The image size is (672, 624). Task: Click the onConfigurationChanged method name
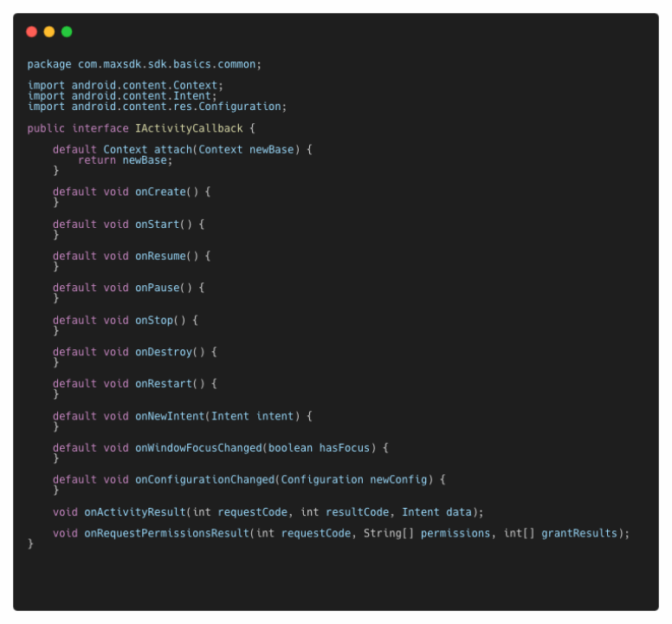pyautogui.click(x=205, y=480)
